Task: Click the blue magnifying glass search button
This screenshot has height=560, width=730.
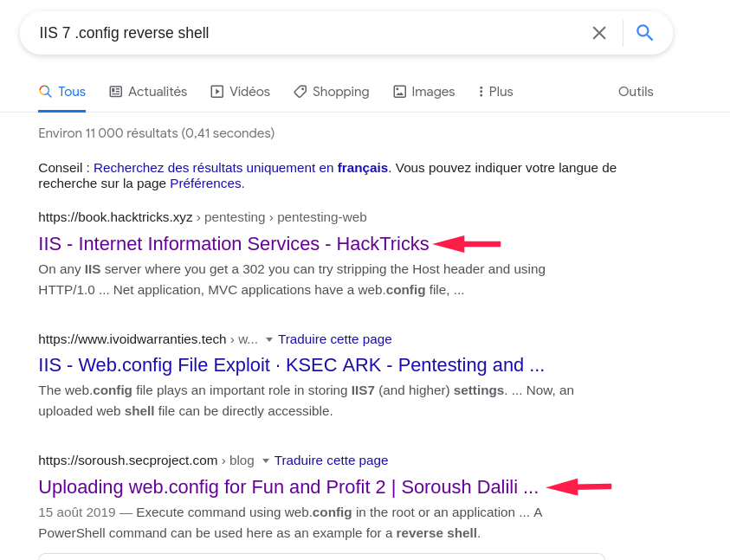Action: [x=644, y=33]
